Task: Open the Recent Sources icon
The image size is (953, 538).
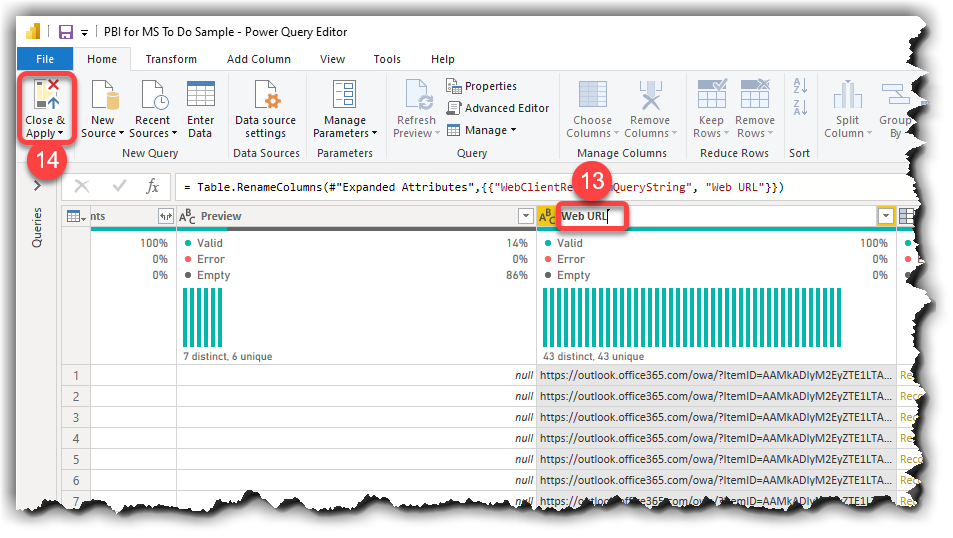Action: [153, 95]
